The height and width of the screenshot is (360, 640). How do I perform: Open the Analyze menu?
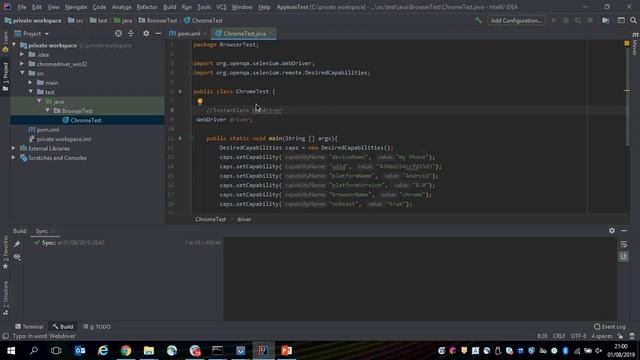pos(121,7)
